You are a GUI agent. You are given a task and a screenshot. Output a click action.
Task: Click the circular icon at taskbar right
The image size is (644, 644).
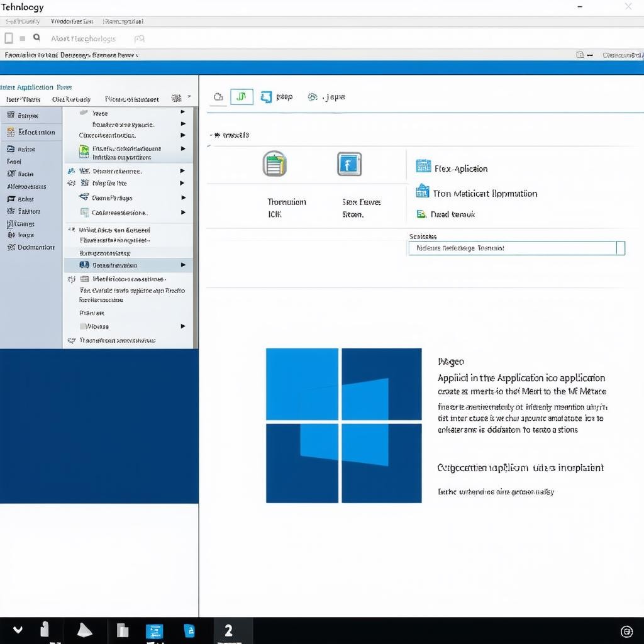(x=626, y=631)
